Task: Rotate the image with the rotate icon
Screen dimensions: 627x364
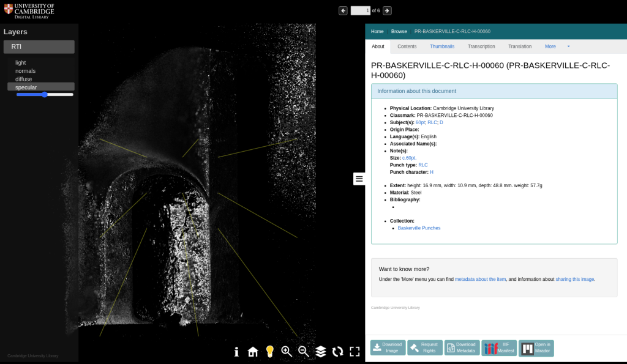Action: pos(337,351)
